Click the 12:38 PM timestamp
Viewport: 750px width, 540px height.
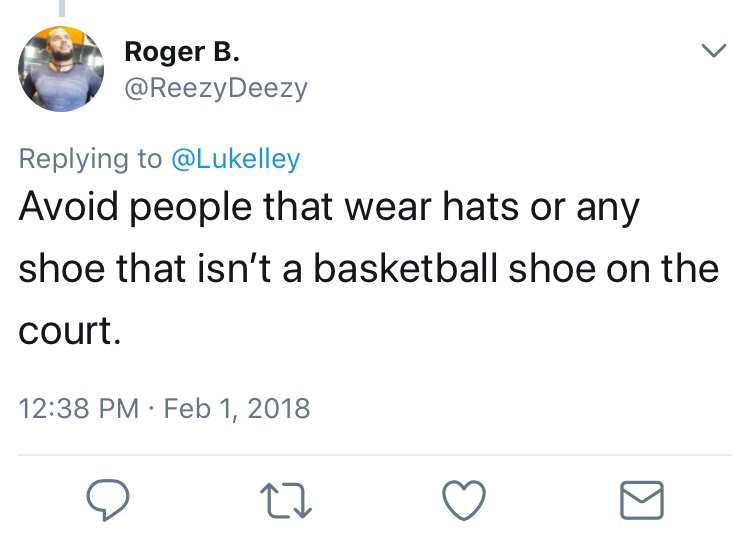coord(78,408)
